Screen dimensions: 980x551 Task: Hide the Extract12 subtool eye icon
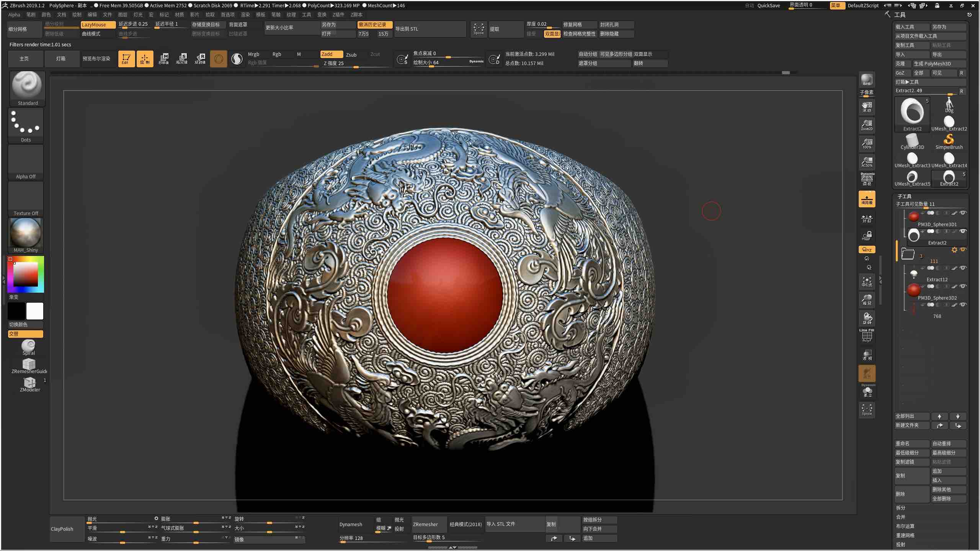(x=963, y=268)
